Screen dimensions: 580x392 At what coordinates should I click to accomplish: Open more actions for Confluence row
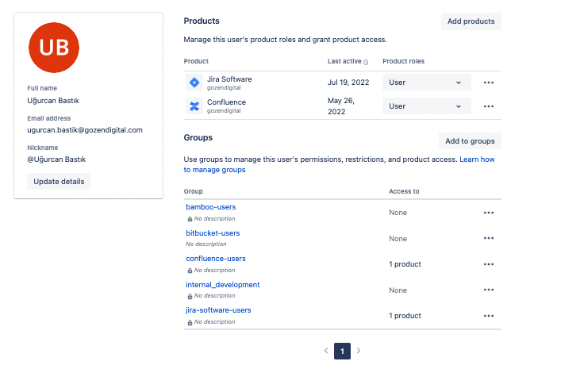click(489, 106)
